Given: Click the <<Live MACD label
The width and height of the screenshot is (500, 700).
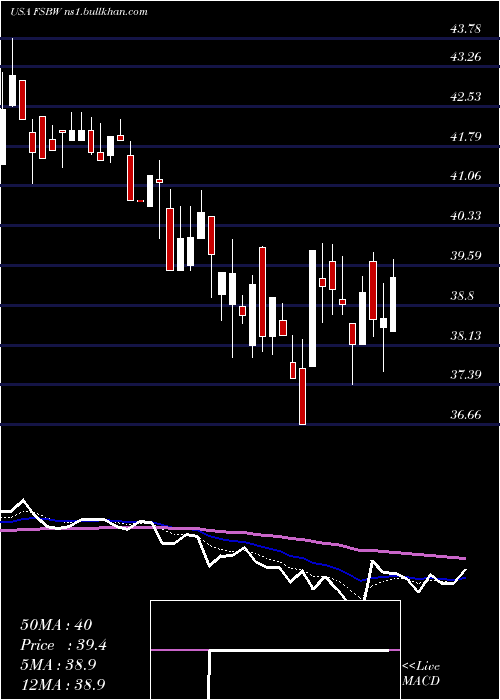Looking at the screenshot, I should pos(421,673).
